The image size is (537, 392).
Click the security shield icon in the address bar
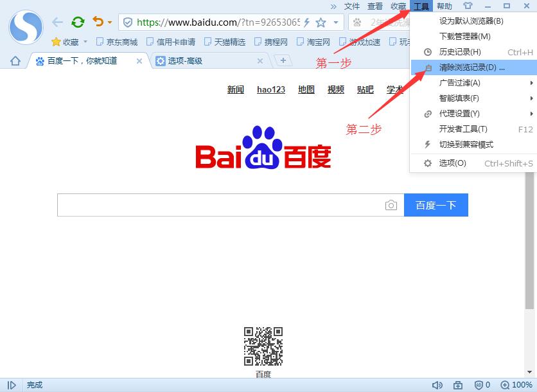[127, 22]
